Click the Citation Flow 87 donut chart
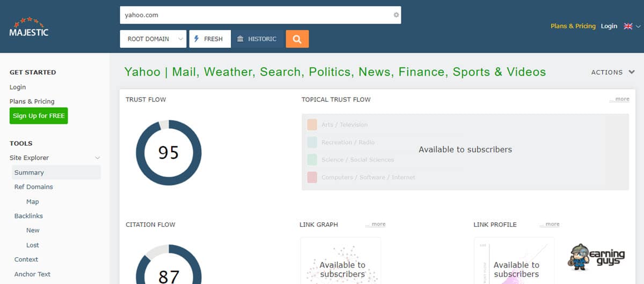 point(169,264)
